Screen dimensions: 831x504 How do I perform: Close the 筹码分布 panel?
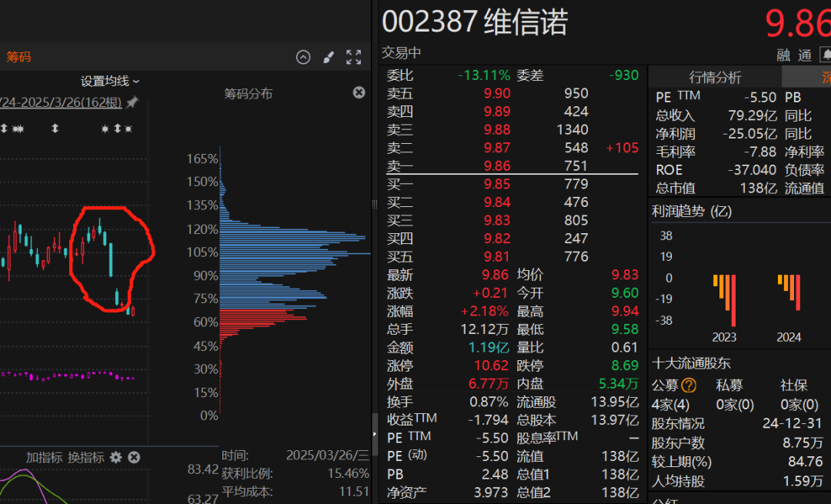click(x=359, y=93)
